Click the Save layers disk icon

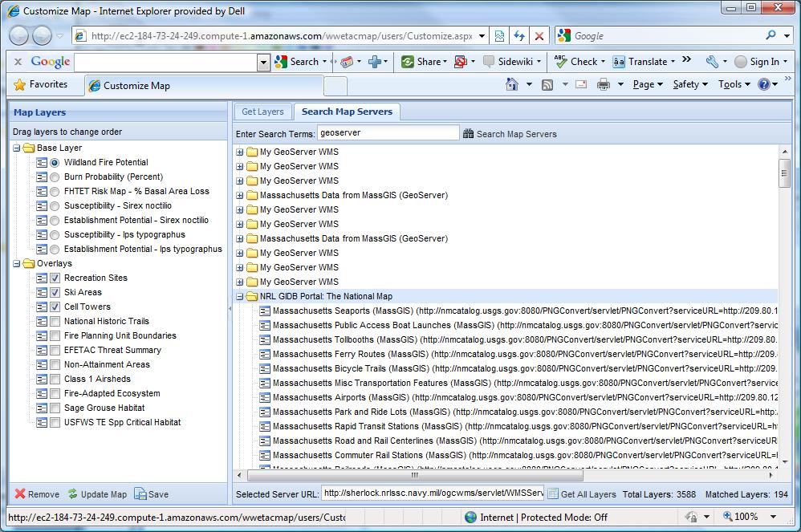(140, 493)
